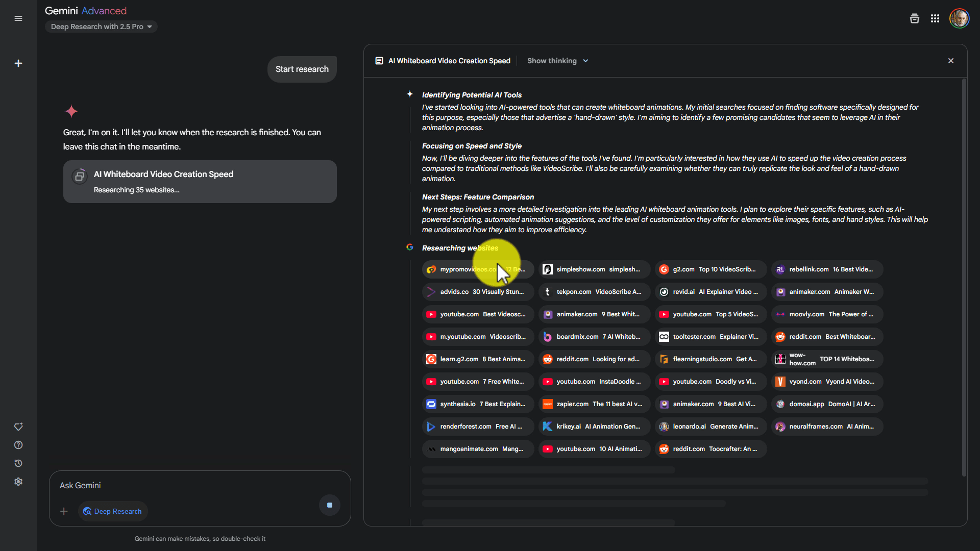Open the AI Whiteboard Video Creation Speed card
This screenshot has height=551, width=980.
(x=200, y=182)
